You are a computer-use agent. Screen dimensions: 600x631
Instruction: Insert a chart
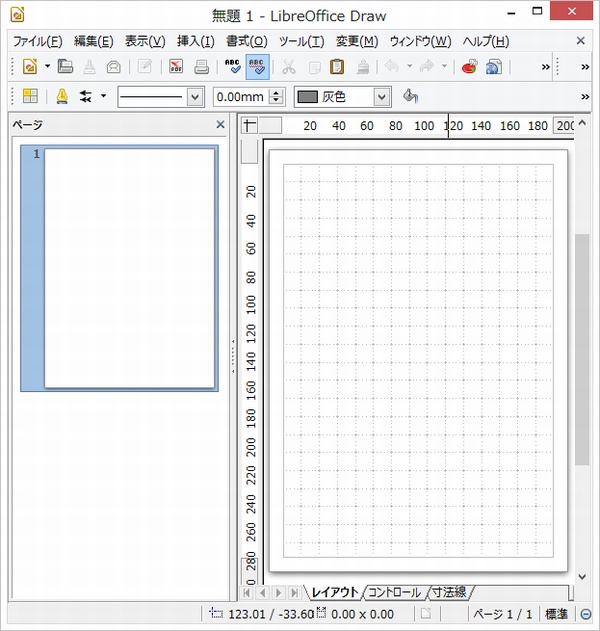(469, 66)
